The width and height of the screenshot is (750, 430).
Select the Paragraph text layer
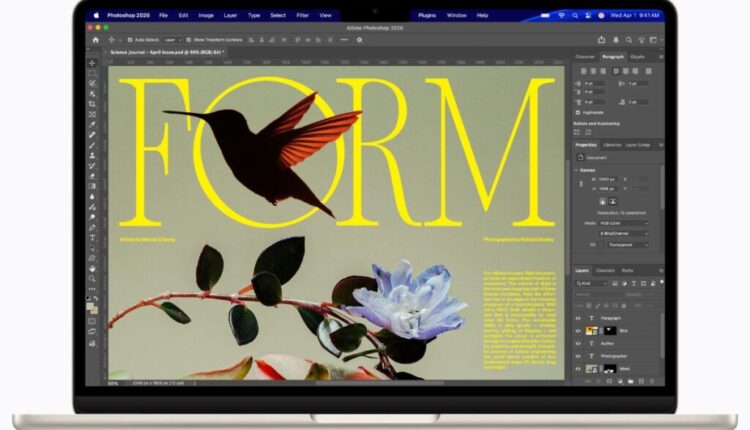coord(612,317)
